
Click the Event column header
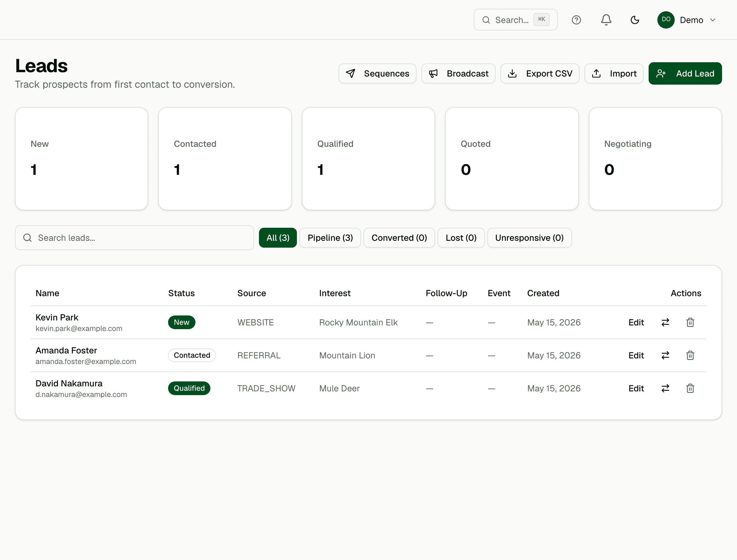(499, 293)
